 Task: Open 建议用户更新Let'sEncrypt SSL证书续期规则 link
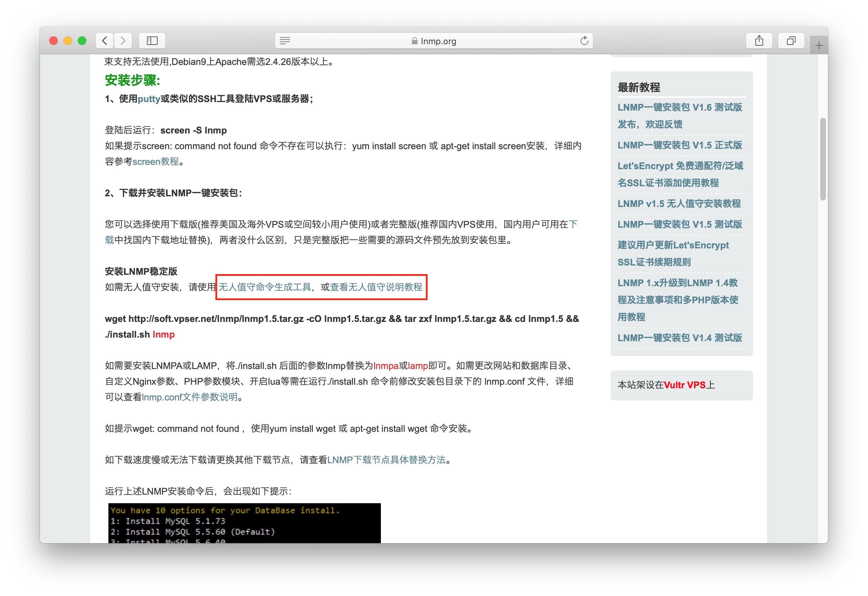click(x=673, y=254)
